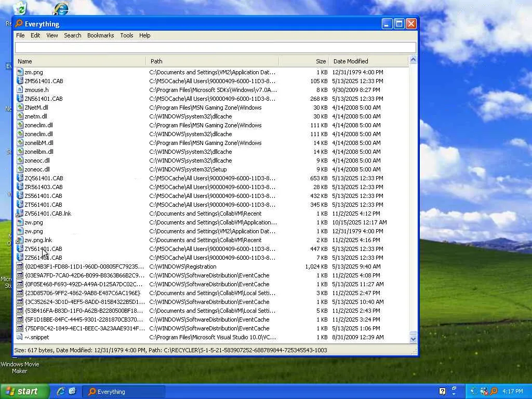Open the View menu
532x399 pixels.
[x=52, y=35]
